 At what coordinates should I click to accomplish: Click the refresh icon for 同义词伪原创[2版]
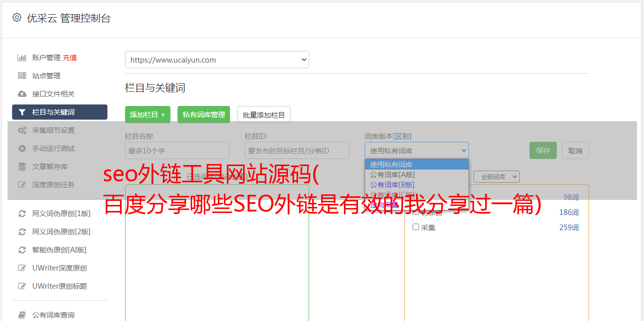pyautogui.click(x=22, y=232)
